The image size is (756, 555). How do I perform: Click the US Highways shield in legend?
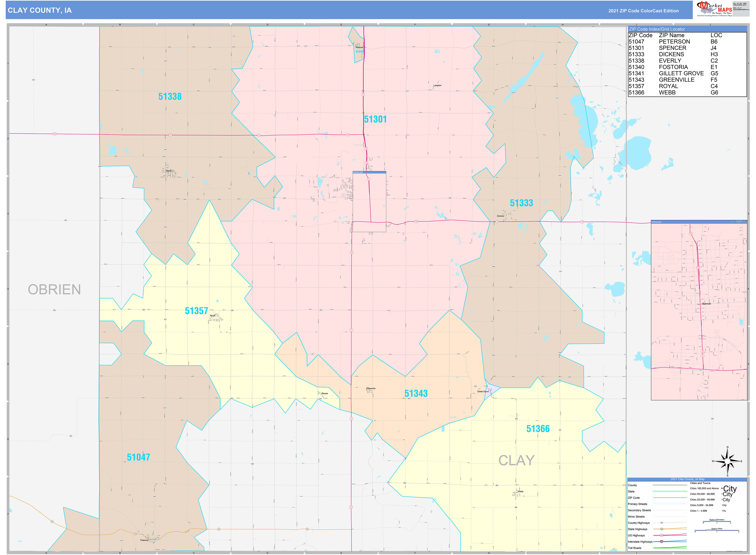(662, 535)
